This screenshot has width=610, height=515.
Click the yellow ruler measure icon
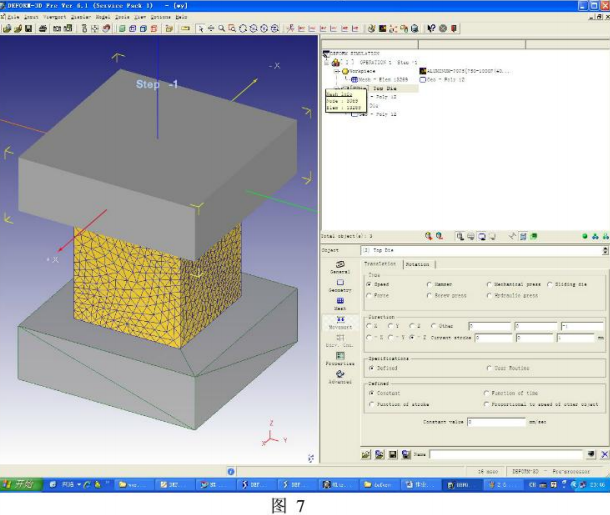pos(186,28)
